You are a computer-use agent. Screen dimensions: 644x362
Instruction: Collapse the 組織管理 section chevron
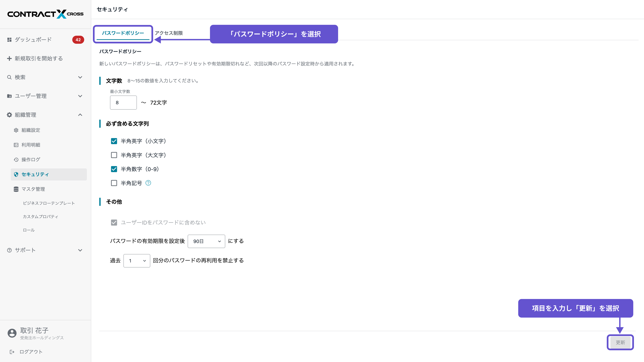[x=80, y=115]
